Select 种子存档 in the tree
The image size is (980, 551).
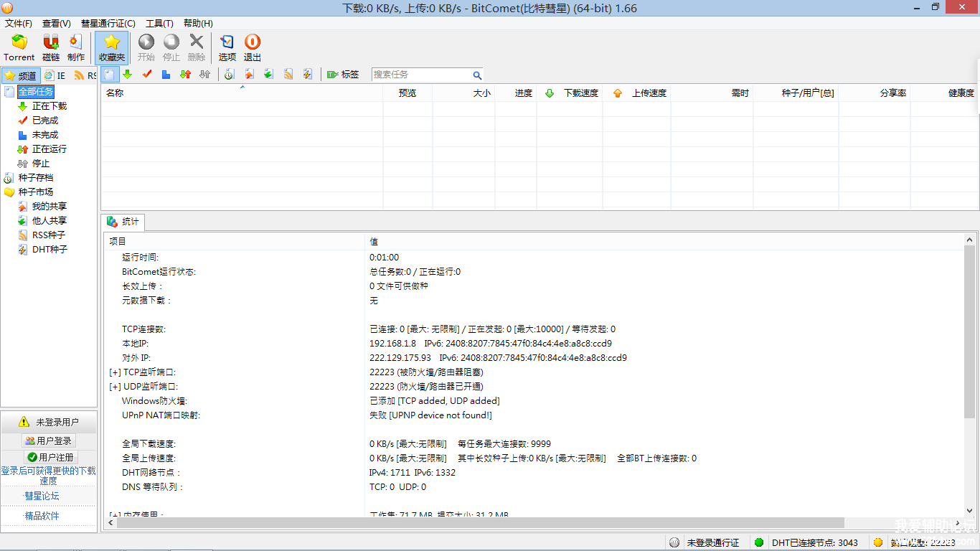click(x=36, y=178)
